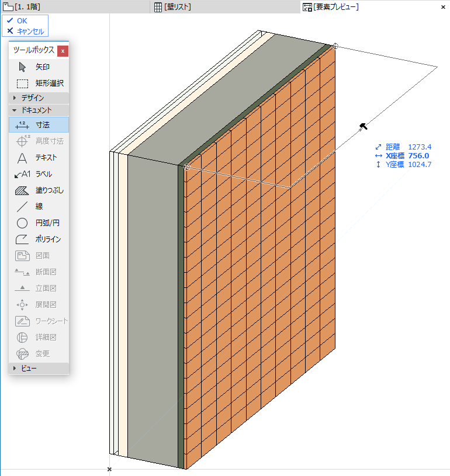Confirm with the OK button

[18, 20]
